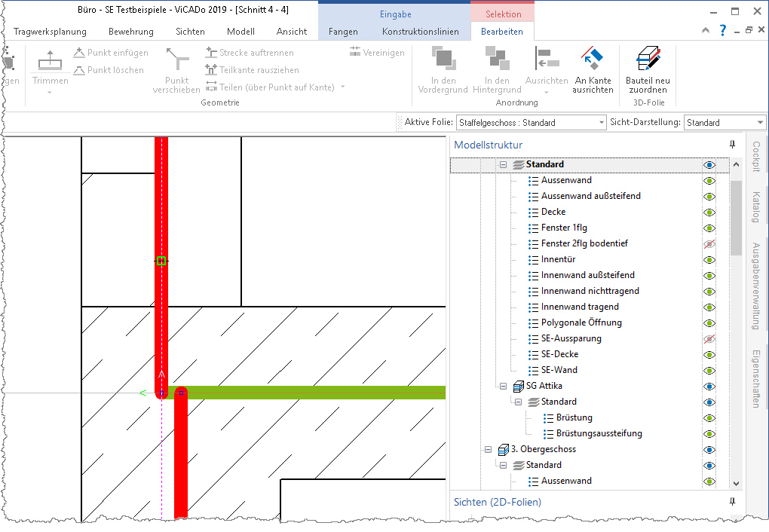769x532 pixels.
Task: Collapse the 3. Obergeschoss node
Action: (x=488, y=450)
